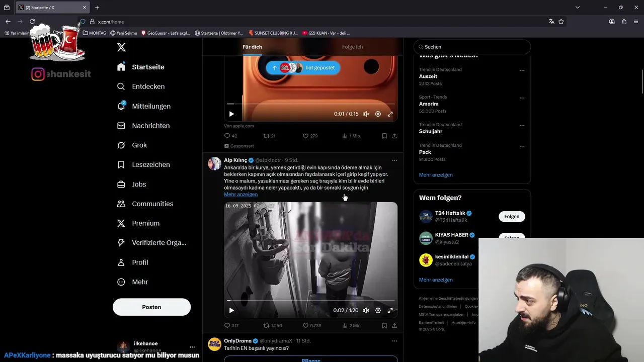Open courier video settings gear
The width and height of the screenshot is (644, 362).
[378, 311]
